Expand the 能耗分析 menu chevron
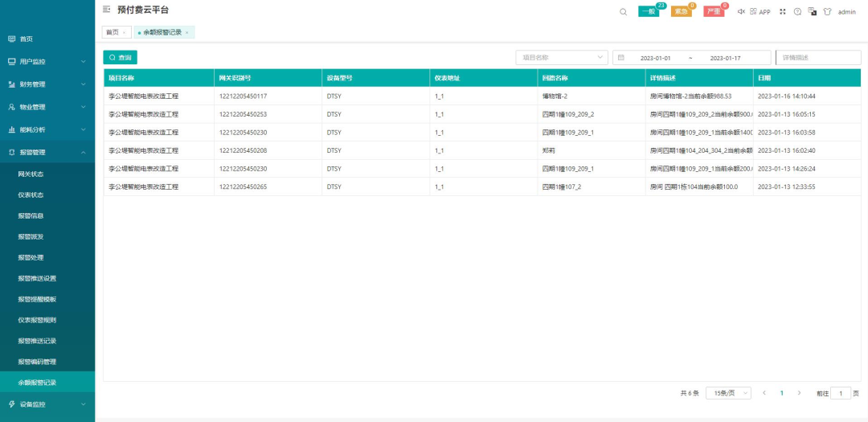 [84, 129]
